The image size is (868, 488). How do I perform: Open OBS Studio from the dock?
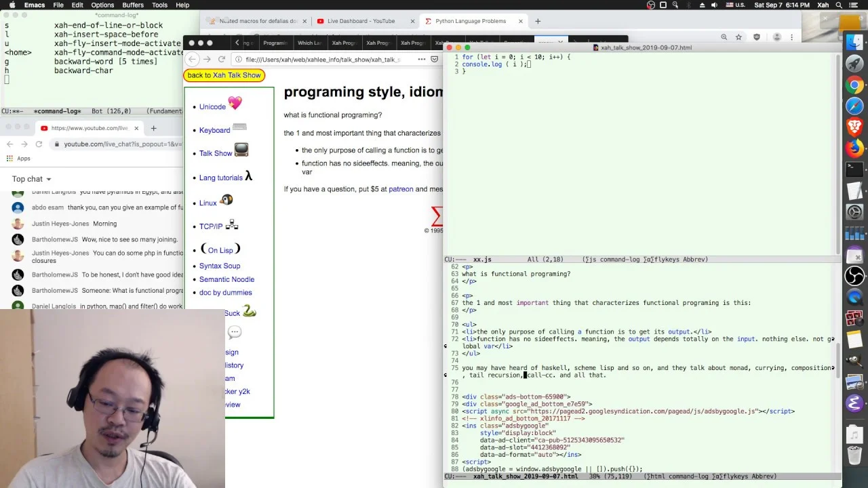click(854, 276)
